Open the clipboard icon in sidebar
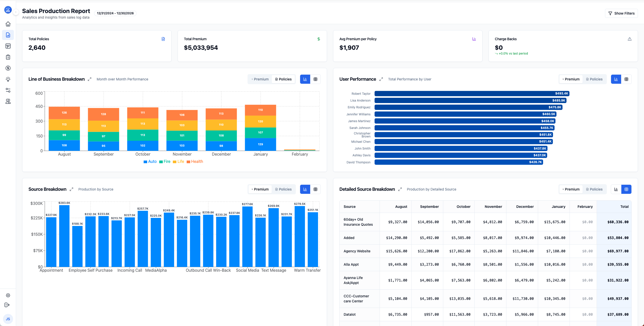This screenshot has width=644, height=326. coord(8,57)
